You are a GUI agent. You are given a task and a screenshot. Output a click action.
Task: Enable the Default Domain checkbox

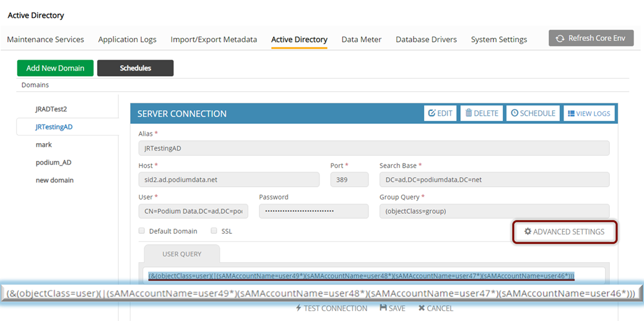(142, 231)
